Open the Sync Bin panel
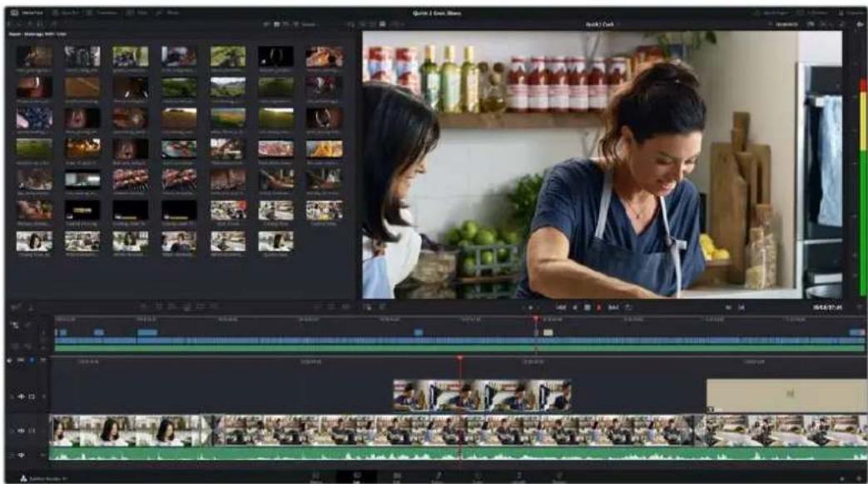The image size is (868, 484). click(65, 12)
